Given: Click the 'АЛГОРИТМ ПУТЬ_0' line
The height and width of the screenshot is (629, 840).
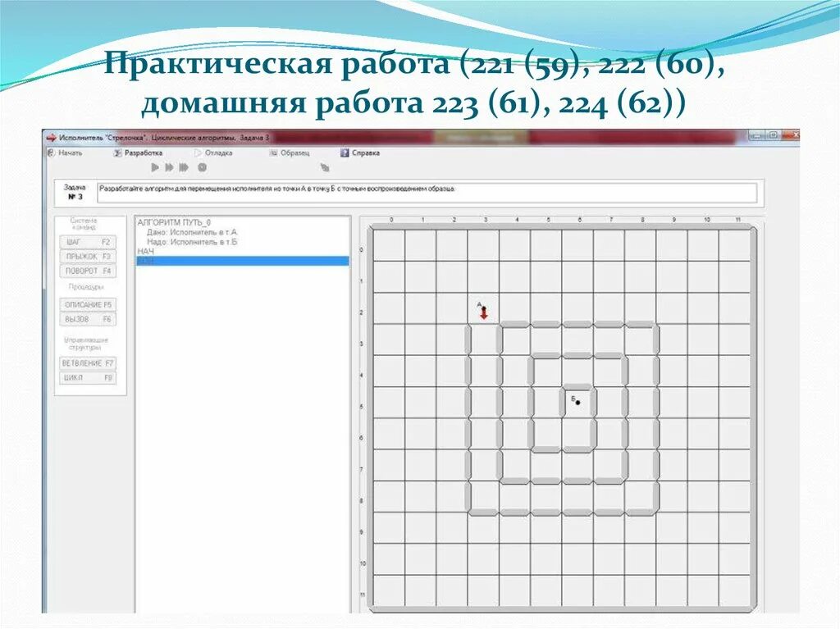Looking at the screenshot, I should [174, 223].
